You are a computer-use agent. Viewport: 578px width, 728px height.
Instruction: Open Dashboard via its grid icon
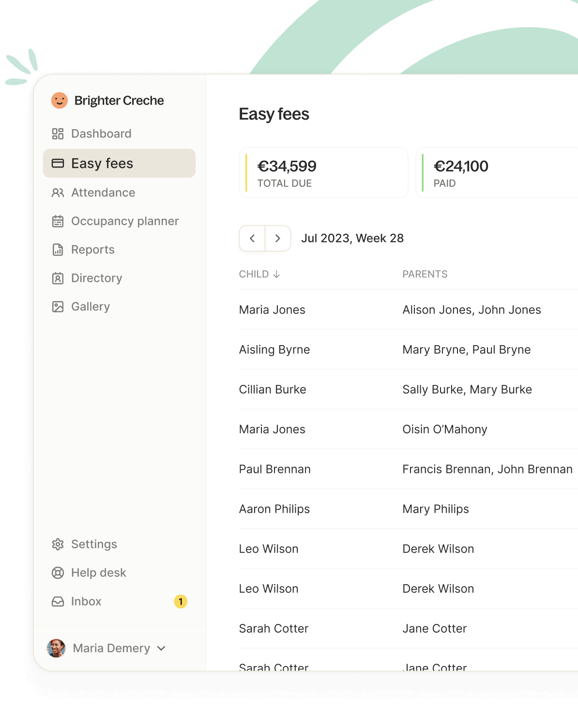coord(58,134)
